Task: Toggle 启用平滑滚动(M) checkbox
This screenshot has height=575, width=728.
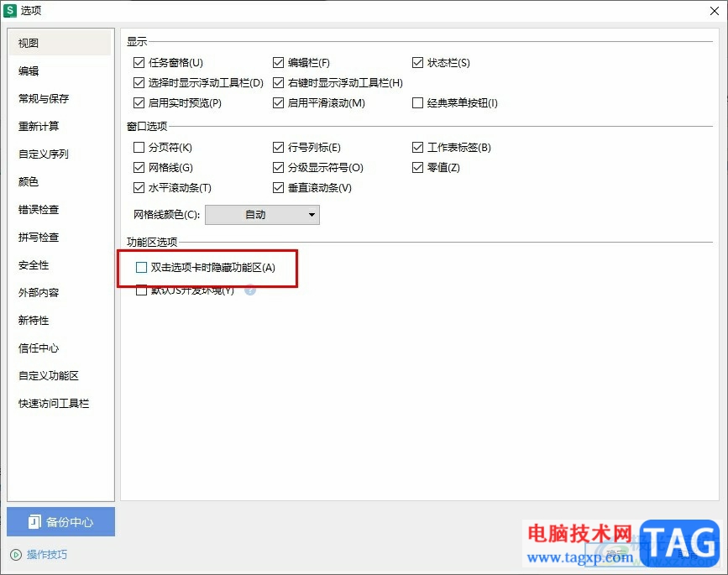Action: (278, 102)
